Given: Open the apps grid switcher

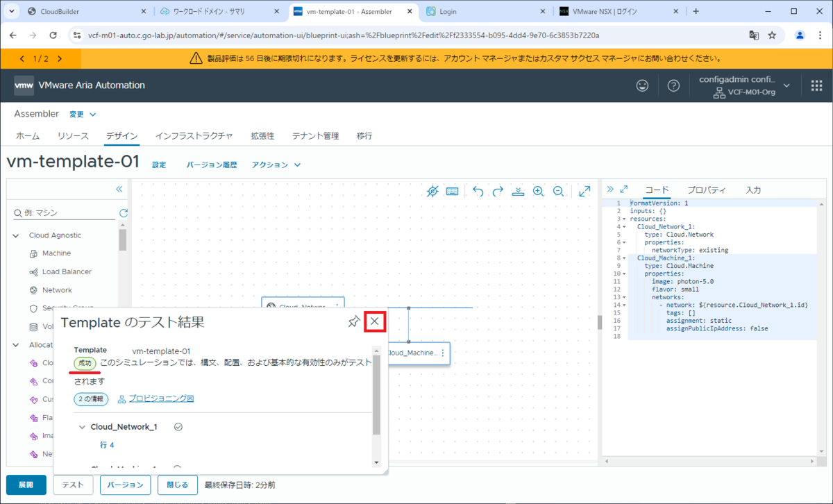Looking at the screenshot, I should [816, 85].
